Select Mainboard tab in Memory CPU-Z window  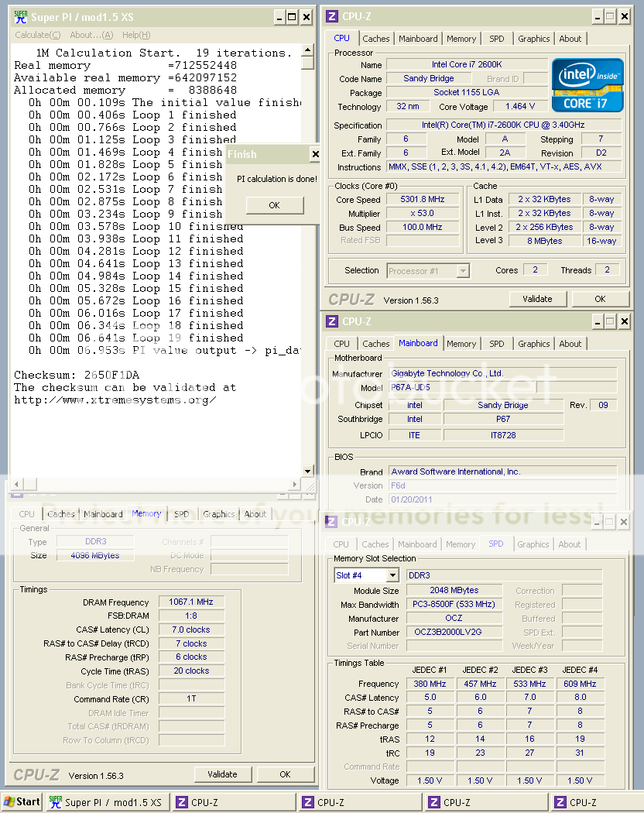pyautogui.click(x=103, y=514)
